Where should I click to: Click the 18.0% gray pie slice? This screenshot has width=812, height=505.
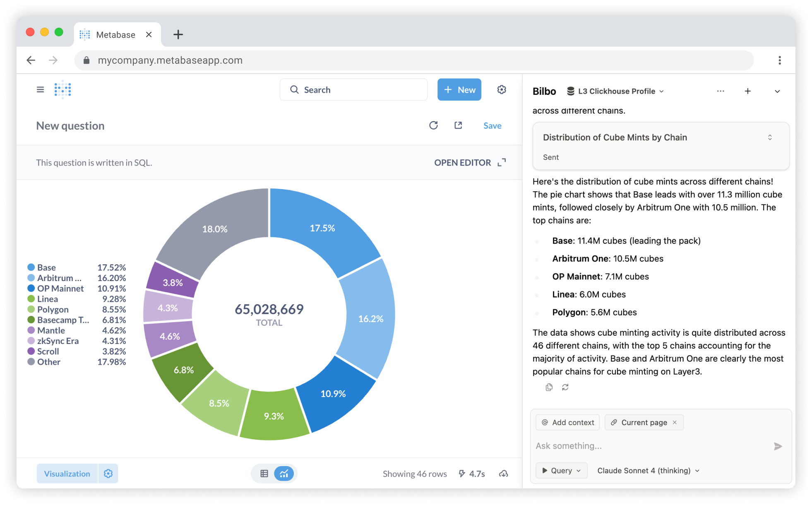click(x=215, y=229)
